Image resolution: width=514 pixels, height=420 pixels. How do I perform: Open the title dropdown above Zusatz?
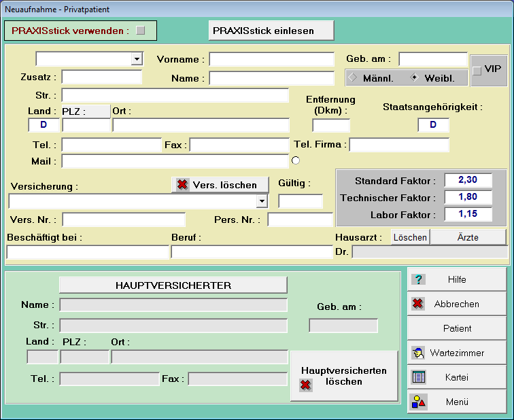click(x=137, y=59)
